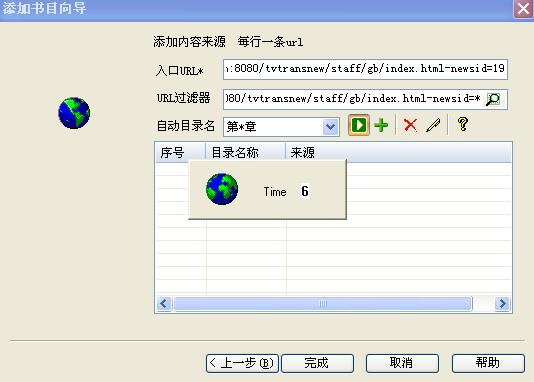
Task: Click the 完成 finish button
Action: pyautogui.click(x=317, y=363)
